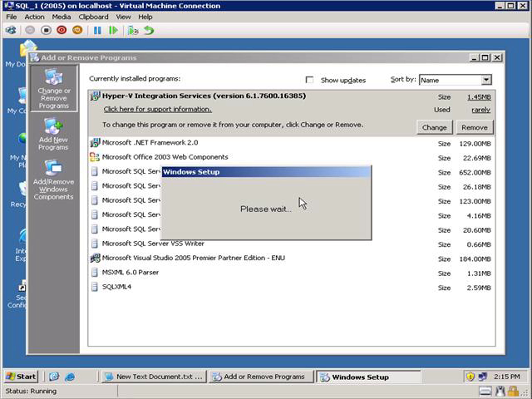Take a snapshot of the VM
The height and width of the screenshot is (399, 532).
click(133, 30)
